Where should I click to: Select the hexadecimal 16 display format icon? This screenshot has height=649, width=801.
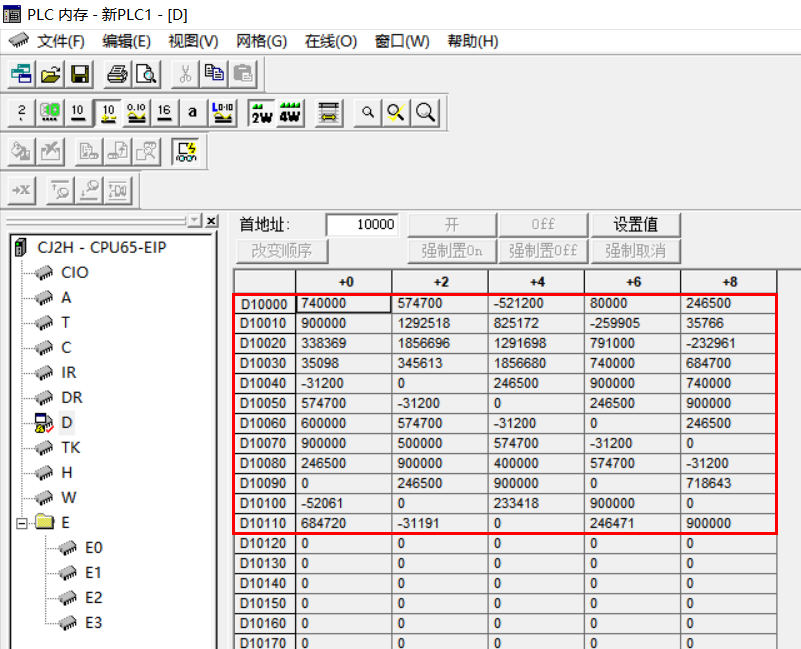164,112
